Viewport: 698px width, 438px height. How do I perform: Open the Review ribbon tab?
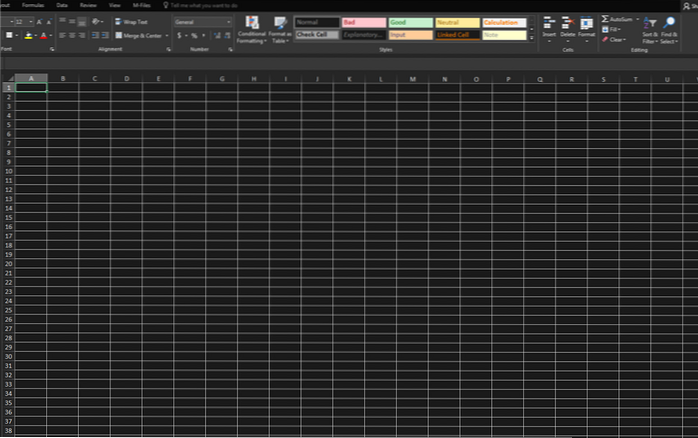pyautogui.click(x=88, y=5)
